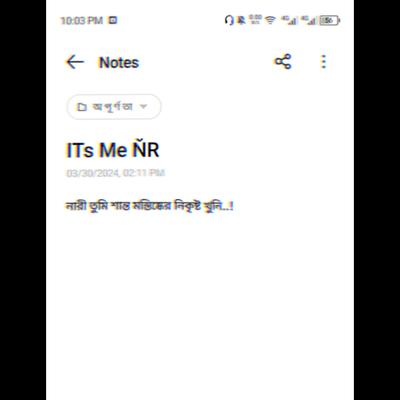This screenshot has height=400, width=400.
Task: Select the অপূর্ণতা folder label
Action: tap(112, 107)
